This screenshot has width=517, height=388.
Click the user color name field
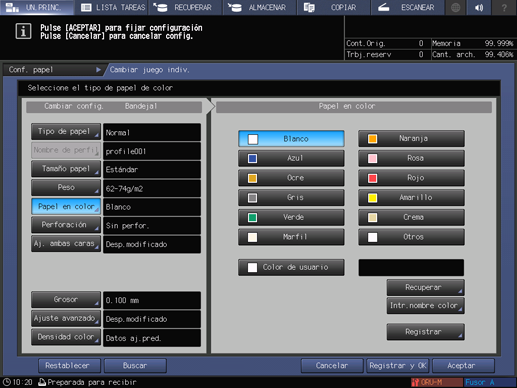411,268
